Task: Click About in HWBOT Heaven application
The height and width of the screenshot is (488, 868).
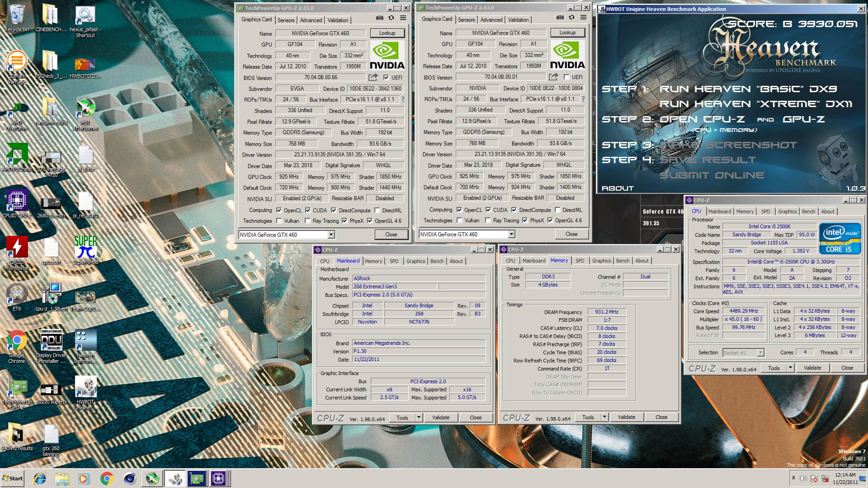Action: (x=618, y=188)
